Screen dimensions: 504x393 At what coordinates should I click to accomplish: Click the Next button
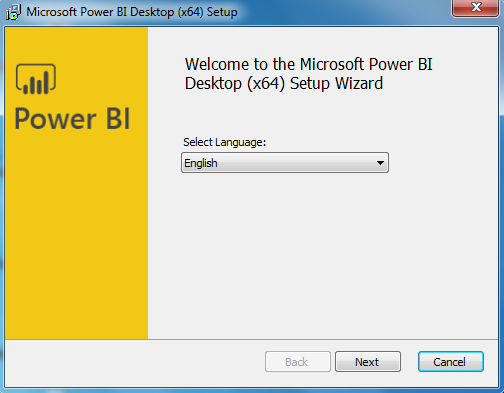[368, 361]
